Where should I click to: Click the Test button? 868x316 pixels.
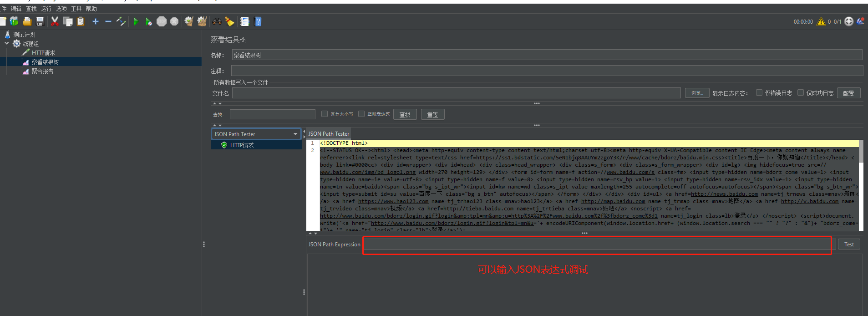(849, 245)
